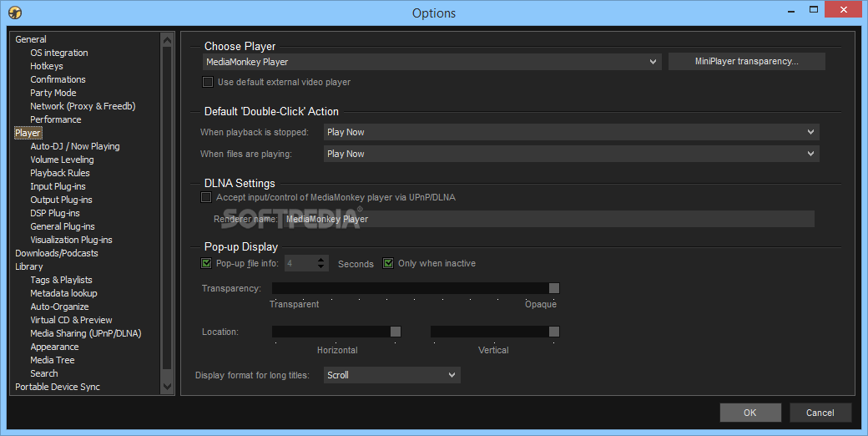Click the Vertical location slider handle

coord(554,332)
